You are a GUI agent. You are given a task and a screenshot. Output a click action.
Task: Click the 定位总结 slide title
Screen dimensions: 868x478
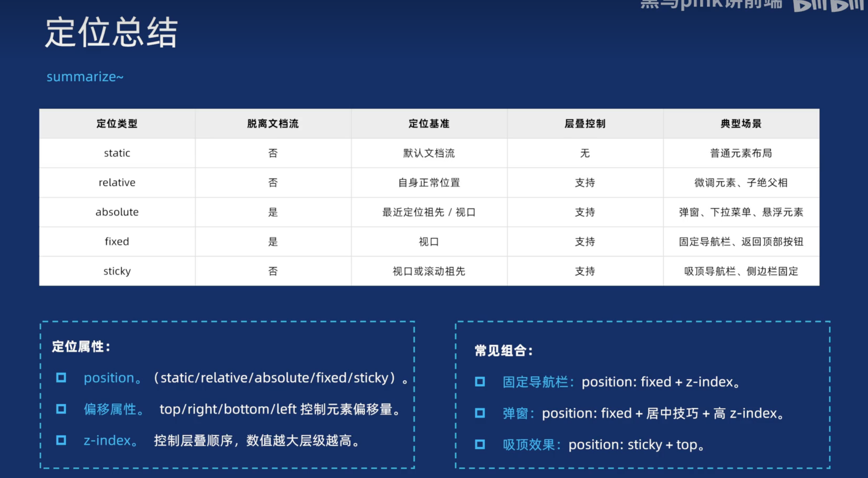[111, 33]
